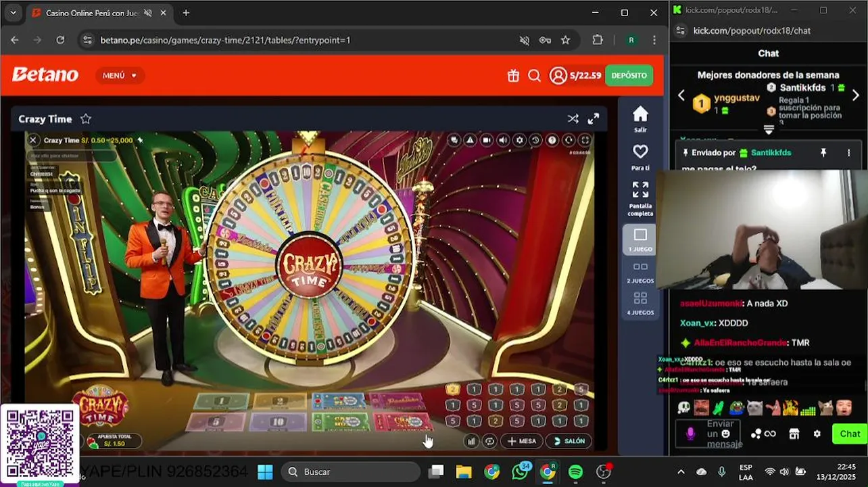The width and height of the screenshot is (868, 487).
Task: Click the shuffle random game icon
Action: [x=573, y=119]
